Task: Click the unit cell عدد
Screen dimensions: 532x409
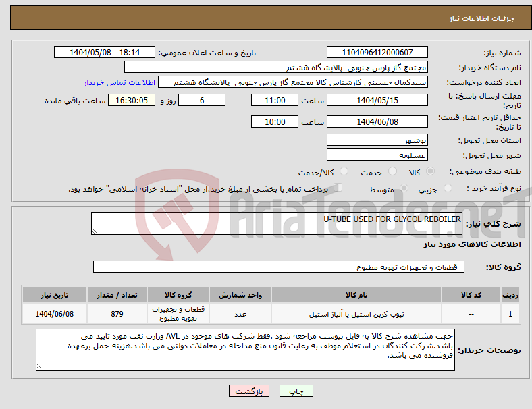Action: pos(240,314)
